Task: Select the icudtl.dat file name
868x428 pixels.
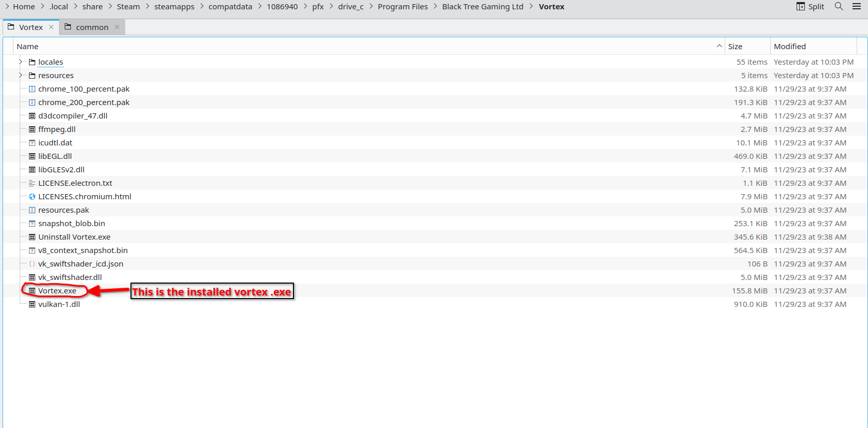Action: click(x=55, y=143)
